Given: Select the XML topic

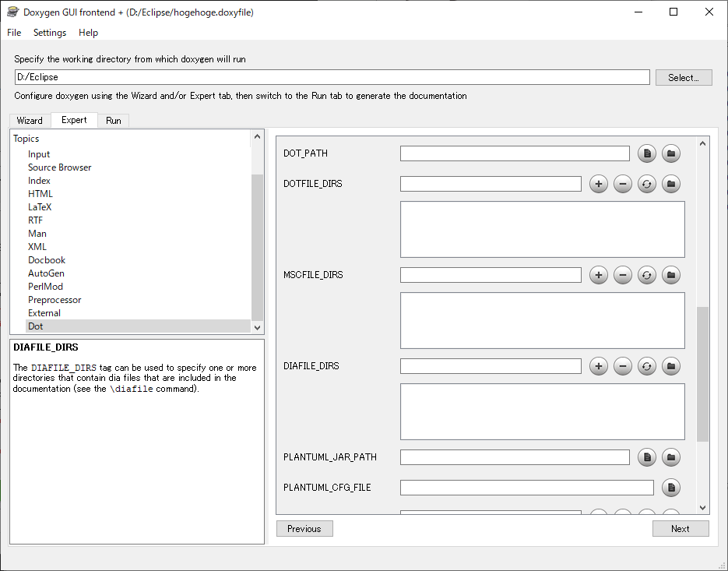Looking at the screenshot, I should click(37, 247).
